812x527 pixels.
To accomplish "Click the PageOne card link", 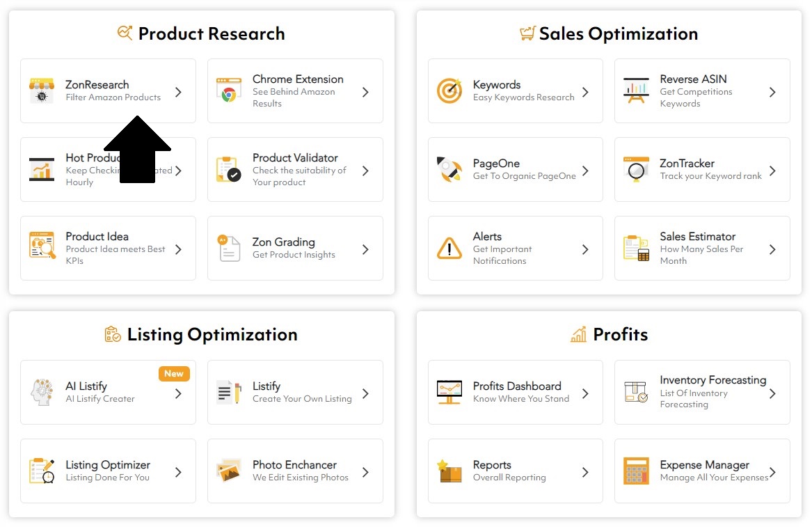I will (515, 170).
